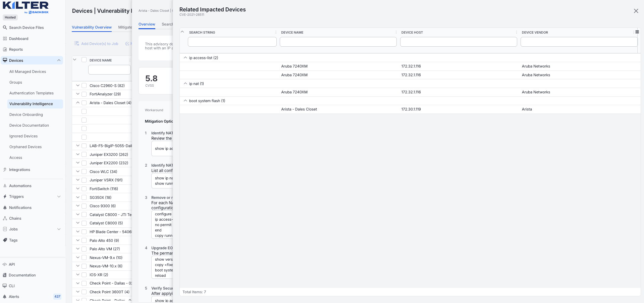This screenshot has width=644, height=303.
Task: Close the Related Impacted Devices panel
Action: click(636, 11)
